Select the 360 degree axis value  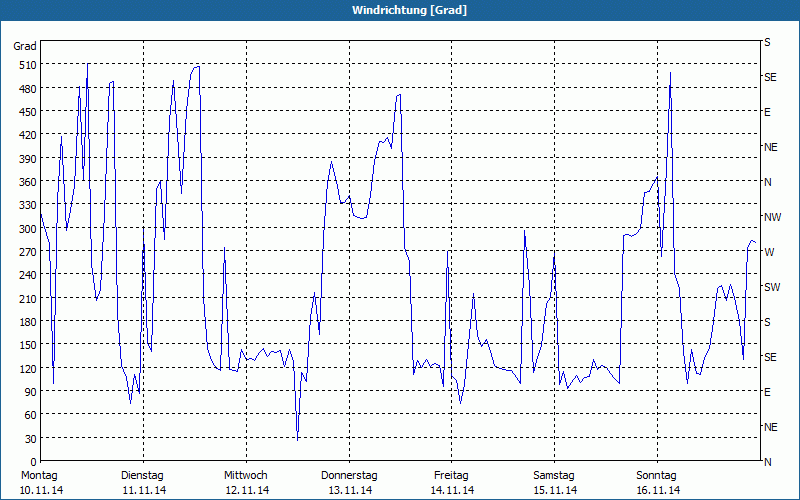coord(28,182)
